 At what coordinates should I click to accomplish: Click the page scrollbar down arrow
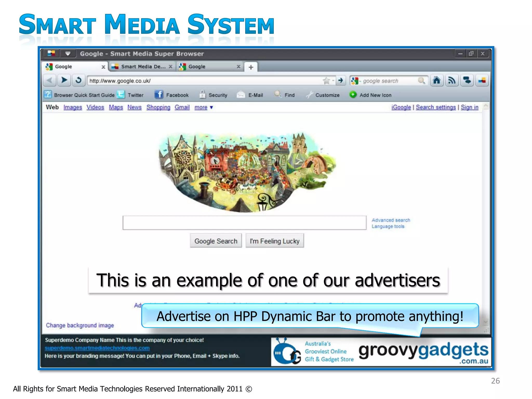pyautogui.click(x=486, y=322)
